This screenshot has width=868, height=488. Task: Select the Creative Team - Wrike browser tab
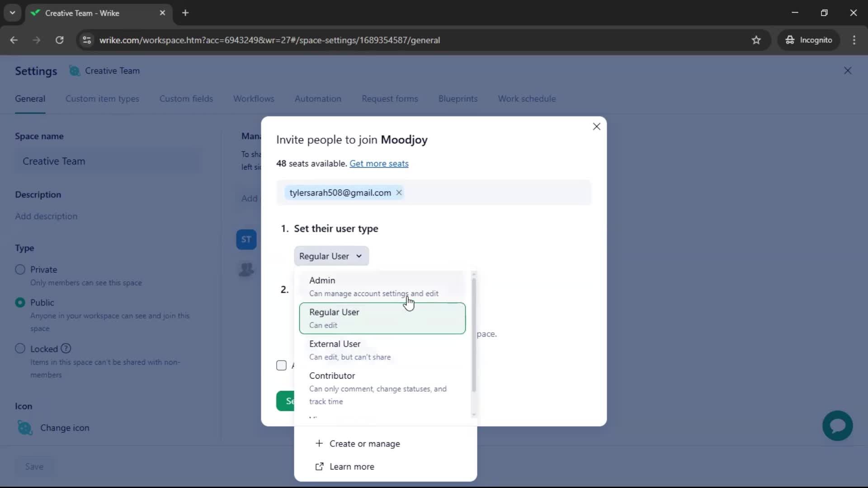point(99,13)
